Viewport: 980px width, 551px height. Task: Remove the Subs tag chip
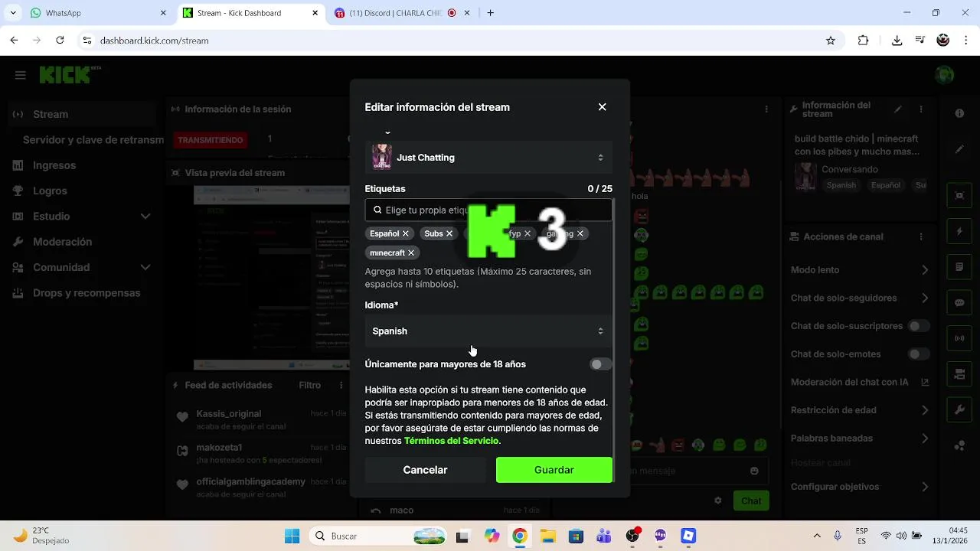click(449, 233)
